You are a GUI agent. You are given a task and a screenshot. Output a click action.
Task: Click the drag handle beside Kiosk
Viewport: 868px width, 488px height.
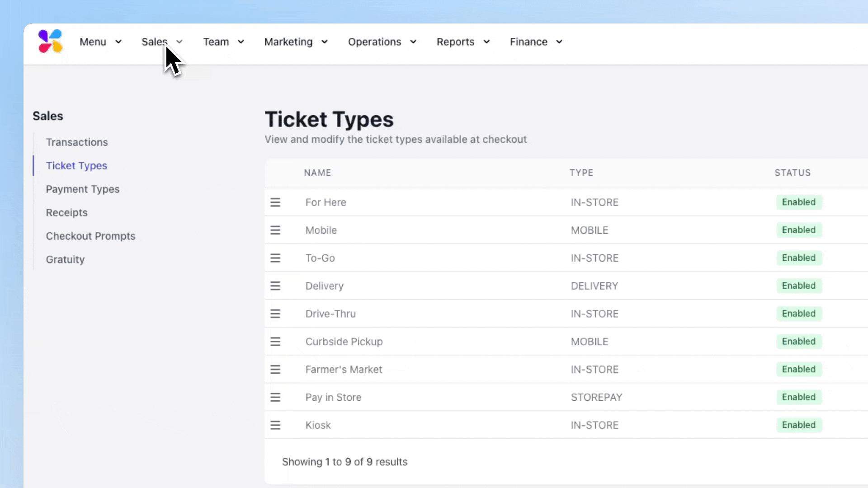click(275, 425)
